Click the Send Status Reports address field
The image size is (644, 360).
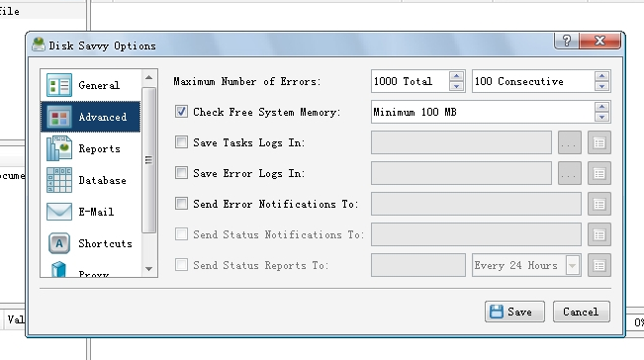coord(418,265)
